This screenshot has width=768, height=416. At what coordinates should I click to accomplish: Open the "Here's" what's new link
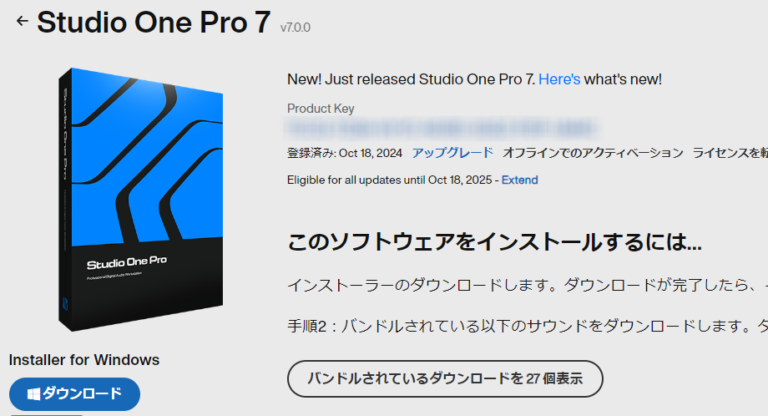pos(559,79)
